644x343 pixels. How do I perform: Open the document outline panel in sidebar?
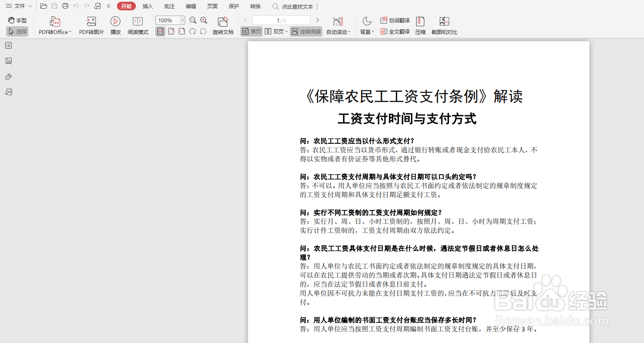coord(8,46)
